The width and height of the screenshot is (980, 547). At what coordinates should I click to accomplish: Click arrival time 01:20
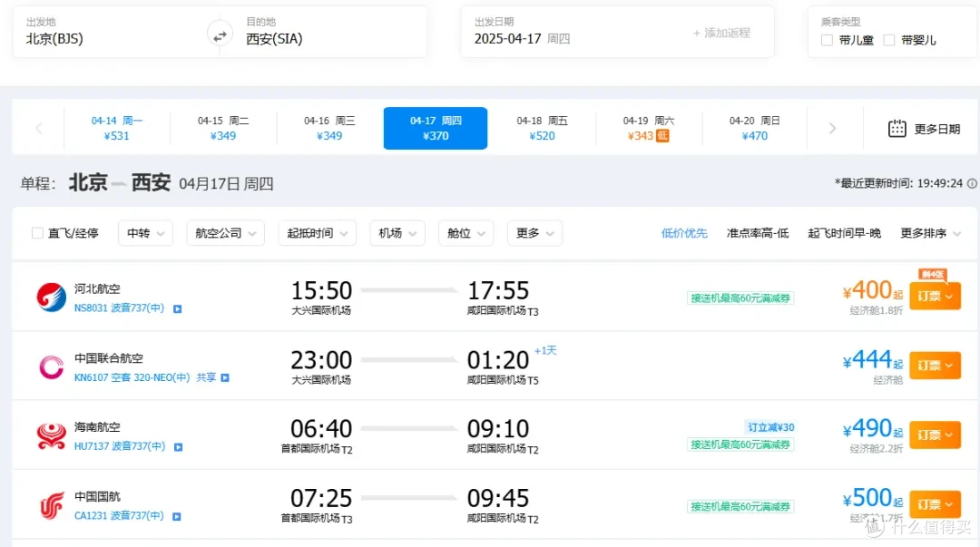point(498,360)
